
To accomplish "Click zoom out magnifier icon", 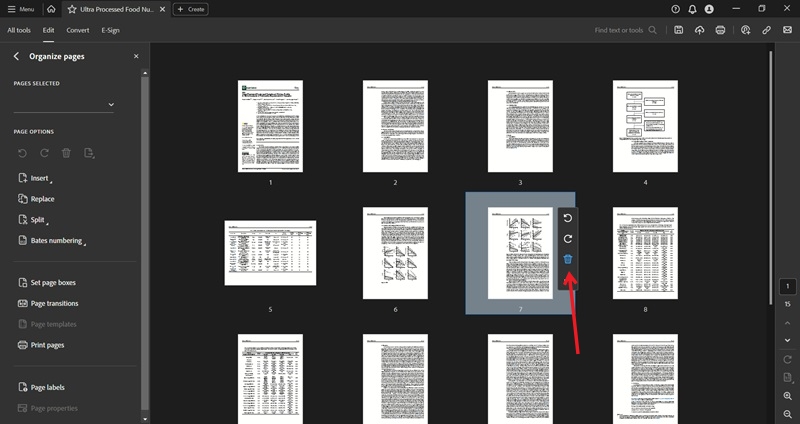I will coord(787,414).
